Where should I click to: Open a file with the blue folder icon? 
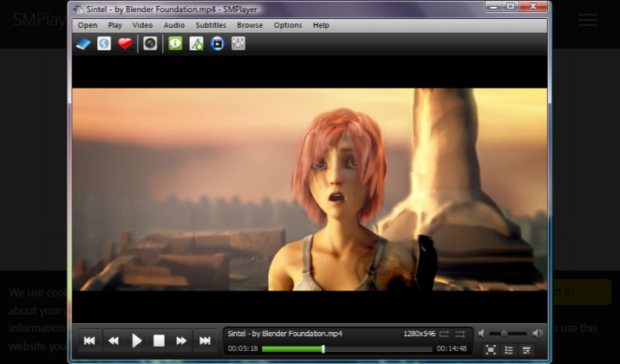coord(83,43)
